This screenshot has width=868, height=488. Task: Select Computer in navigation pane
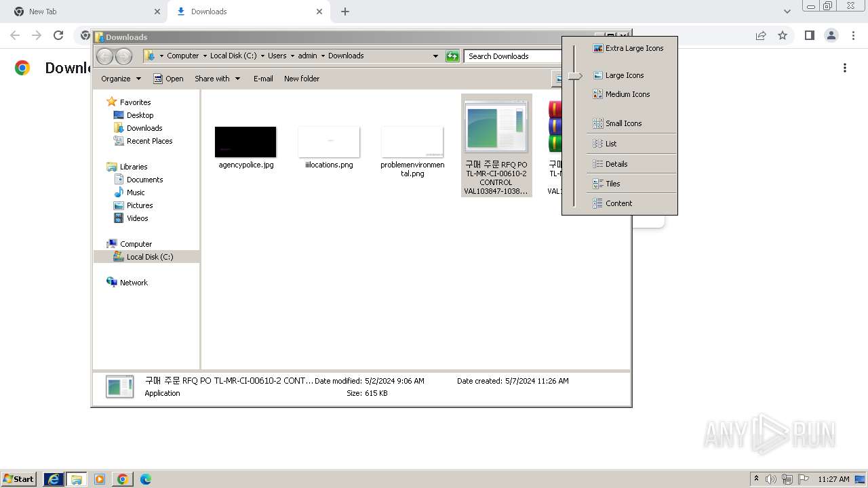(x=130, y=244)
